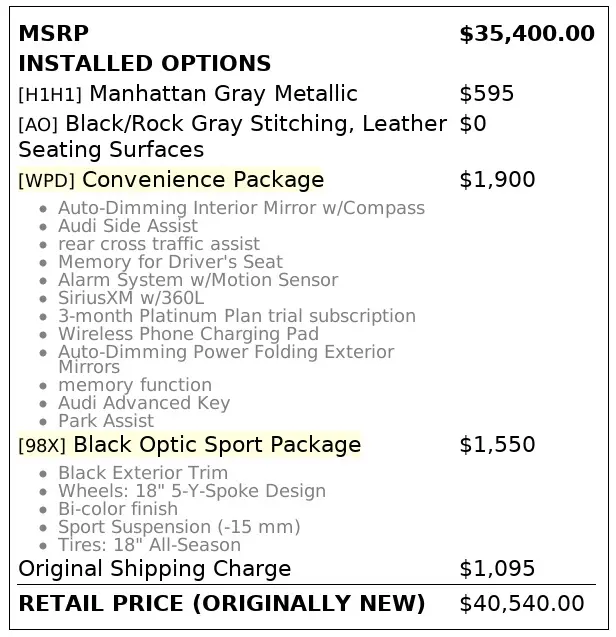
Task: Select the Manhattan Gray Metallic option
Action: pyautogui.click(x=223, y=94)
